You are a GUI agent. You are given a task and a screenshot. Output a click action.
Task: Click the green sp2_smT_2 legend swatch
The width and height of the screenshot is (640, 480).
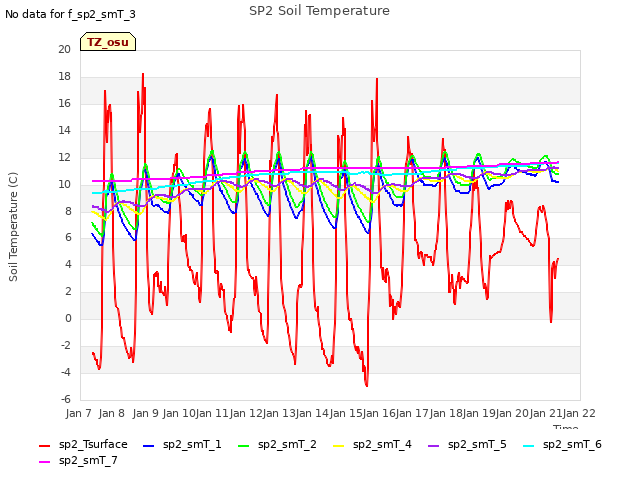[x=244, y=445]
